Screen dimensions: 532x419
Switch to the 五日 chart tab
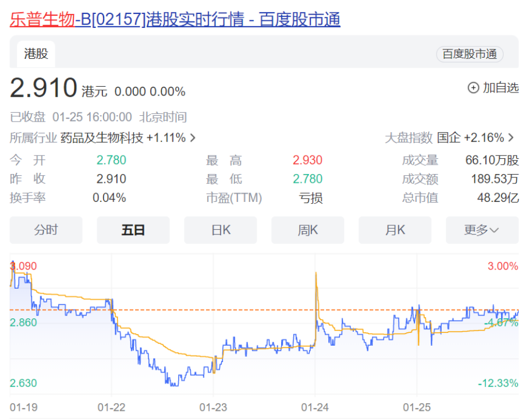click(133, 230)
